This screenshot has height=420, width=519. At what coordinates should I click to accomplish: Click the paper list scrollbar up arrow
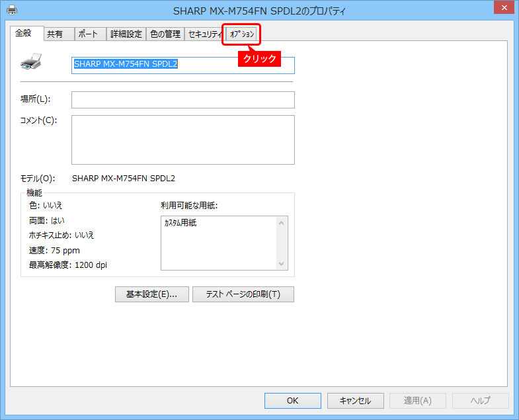(x=282, y=223)
